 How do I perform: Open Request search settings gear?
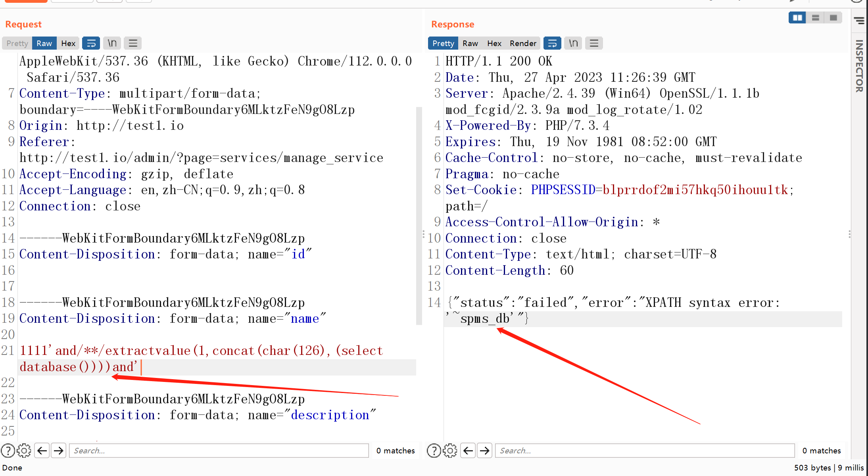coord(24,451)
